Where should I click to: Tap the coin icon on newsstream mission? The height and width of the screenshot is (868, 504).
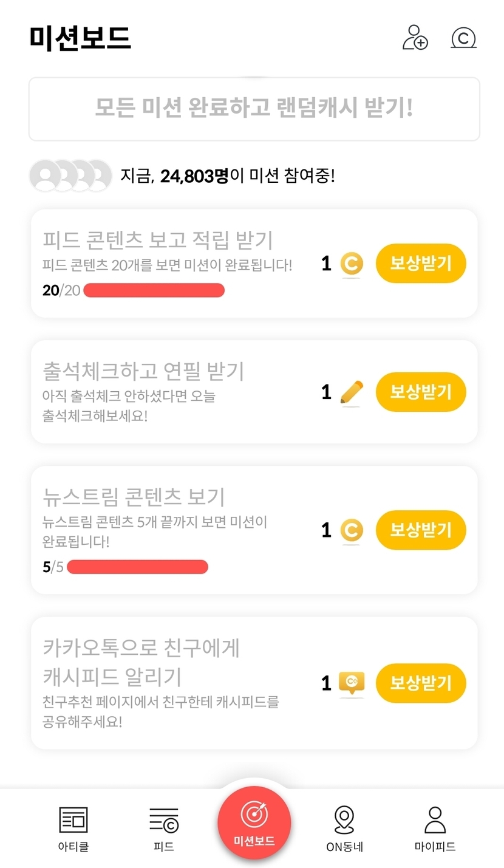[351, 530]
